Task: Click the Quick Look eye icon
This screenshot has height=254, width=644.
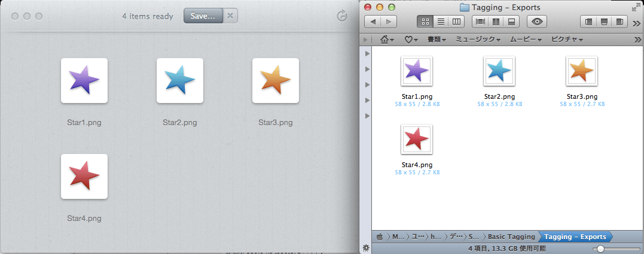Action: (x=537, y=22)
